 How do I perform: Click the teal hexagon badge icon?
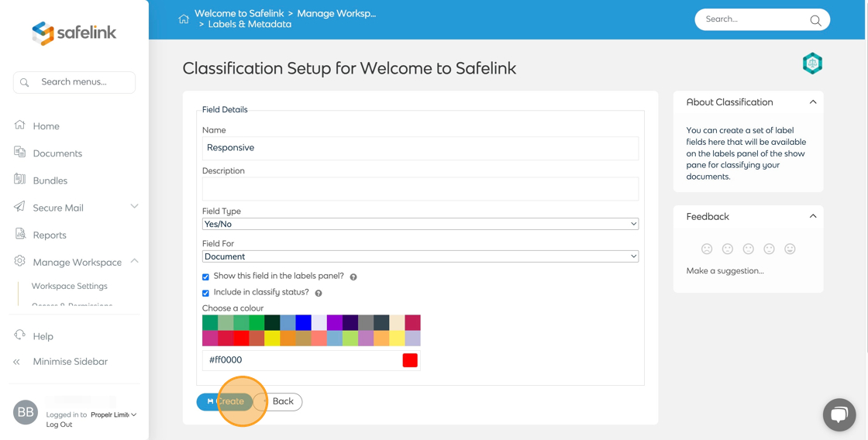[x=812, y=64]
